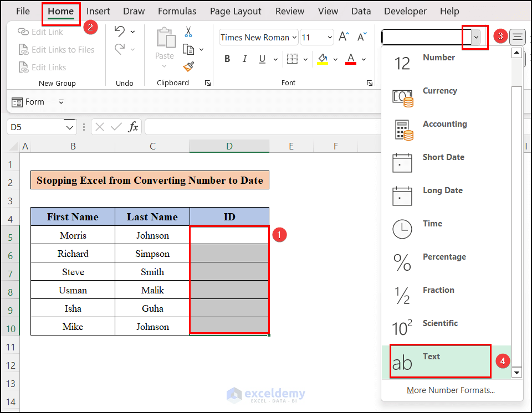Select the Currency format from the list
Viewport: 532px width, 413px height.
[x=439, y=91]
